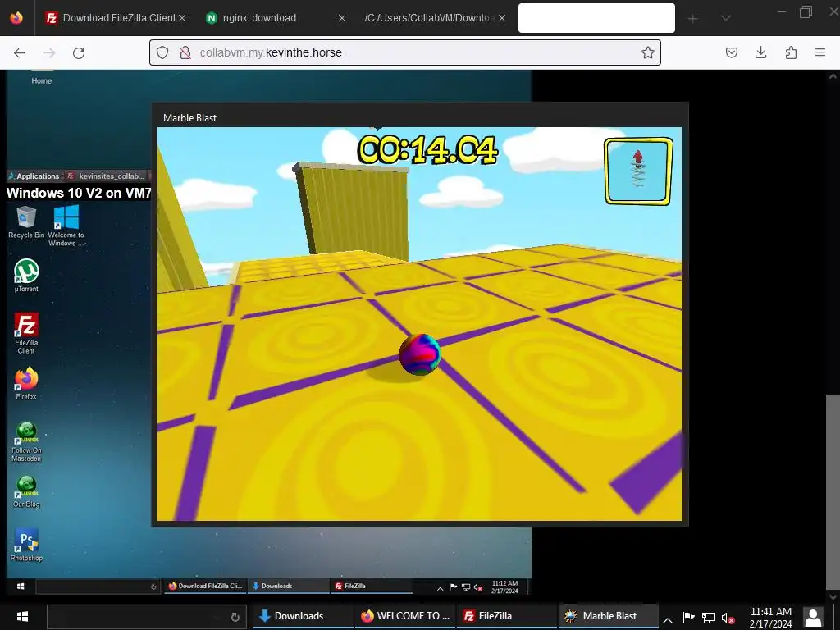This screenshot has height=630, width=840.
Task: Open the inner VM taskbar Start button
Action: point(21,586)
